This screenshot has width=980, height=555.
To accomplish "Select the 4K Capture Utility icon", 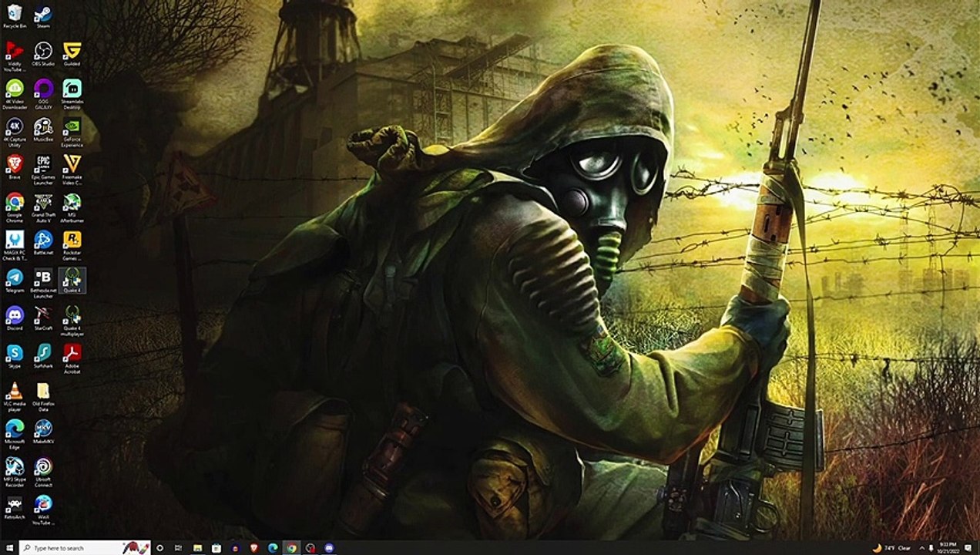I will (14, 131).
